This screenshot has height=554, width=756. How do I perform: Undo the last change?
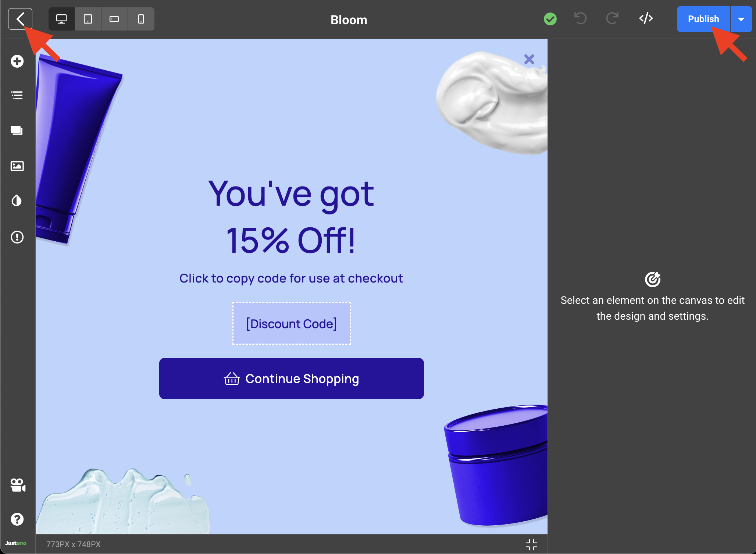580,18
